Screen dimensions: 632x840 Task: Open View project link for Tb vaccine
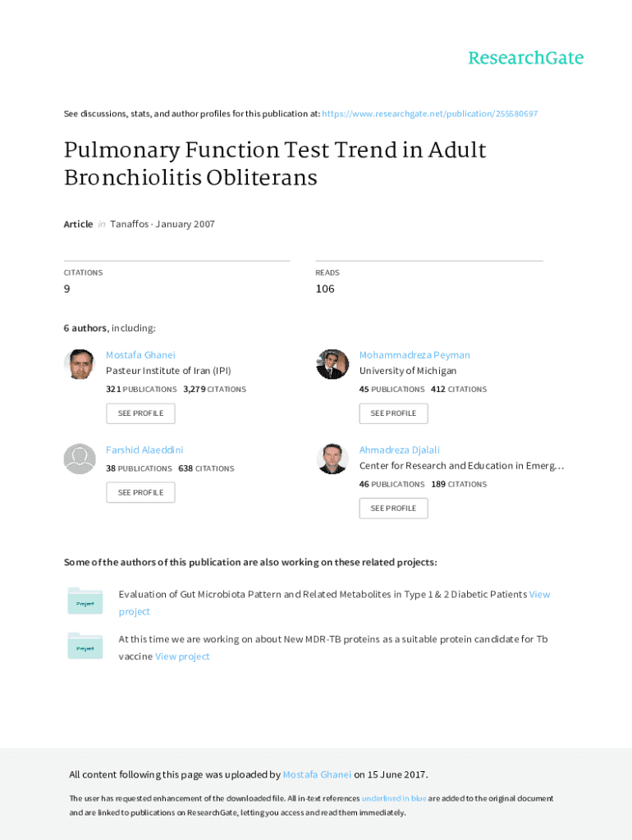(182, 657)
